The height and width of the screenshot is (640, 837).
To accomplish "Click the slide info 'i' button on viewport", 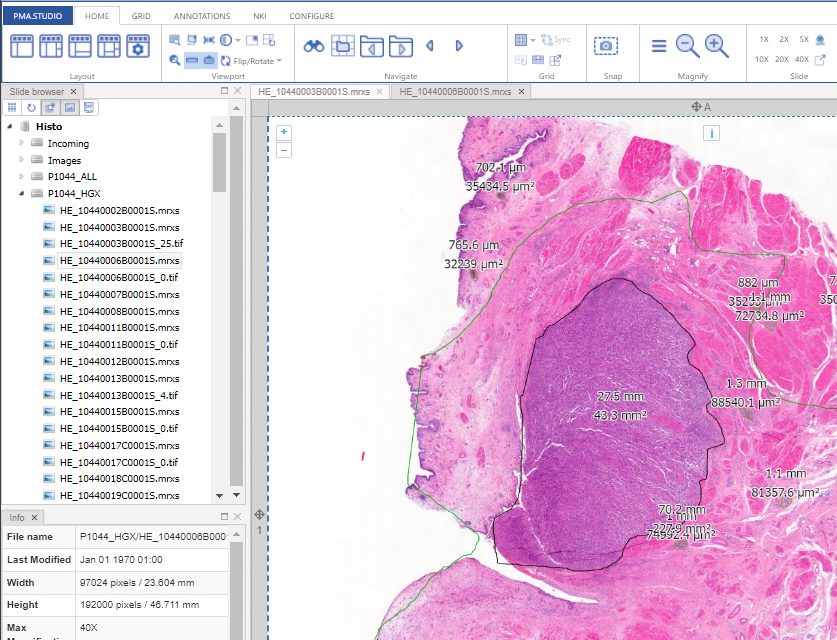I will [x=711, y=133].
